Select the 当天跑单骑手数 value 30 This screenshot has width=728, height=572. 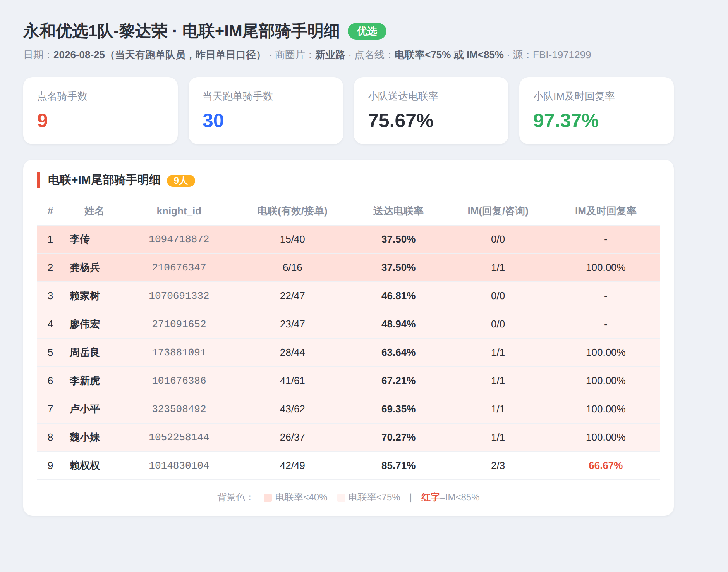tap(213, 121)
